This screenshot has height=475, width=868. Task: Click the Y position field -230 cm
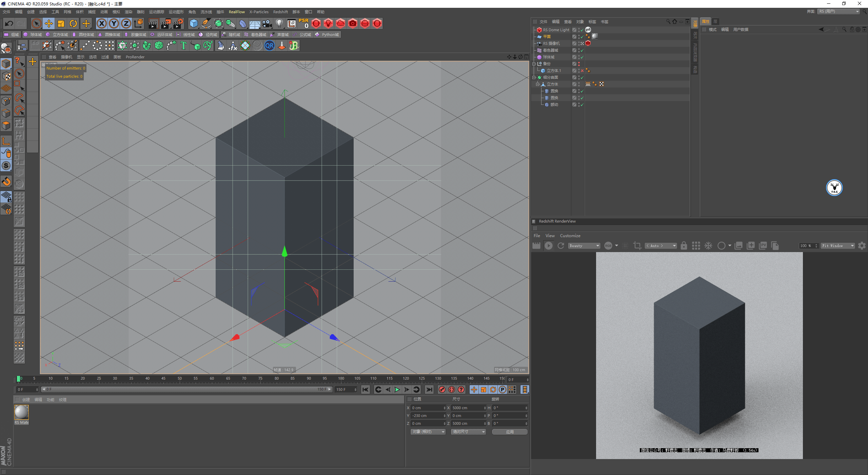click(428, 416)
